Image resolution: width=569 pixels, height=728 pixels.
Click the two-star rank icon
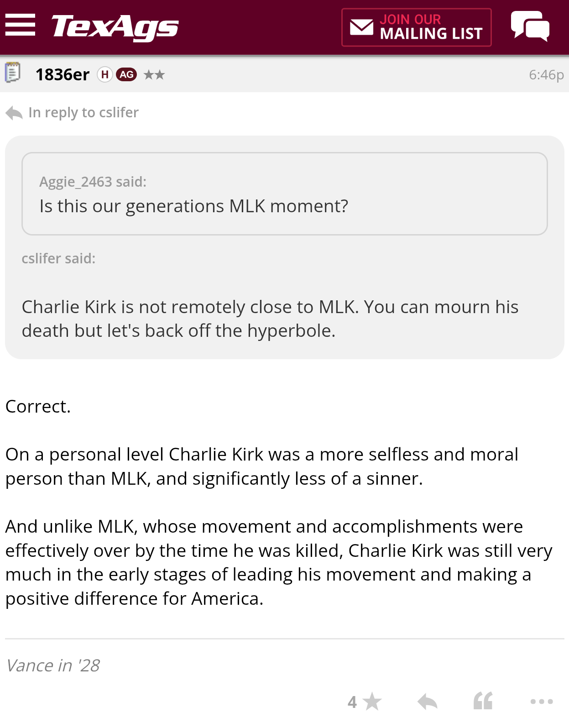pos(154,74)
